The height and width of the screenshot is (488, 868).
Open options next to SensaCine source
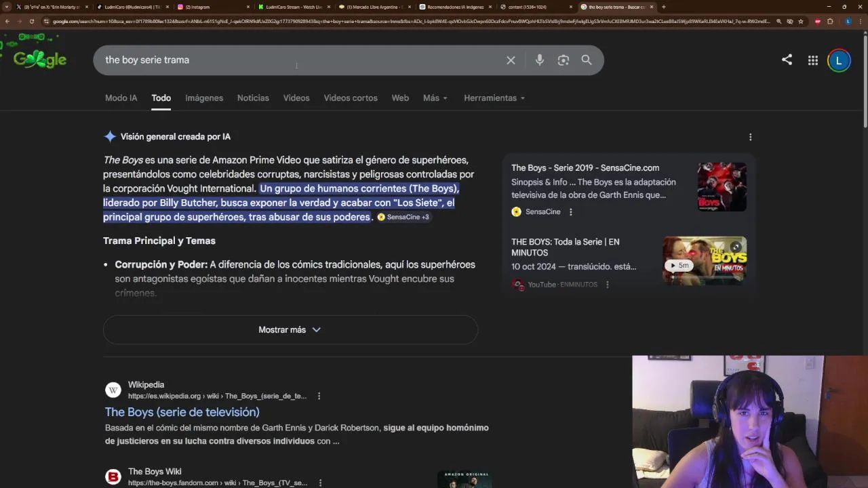click(x=570, y=211)
